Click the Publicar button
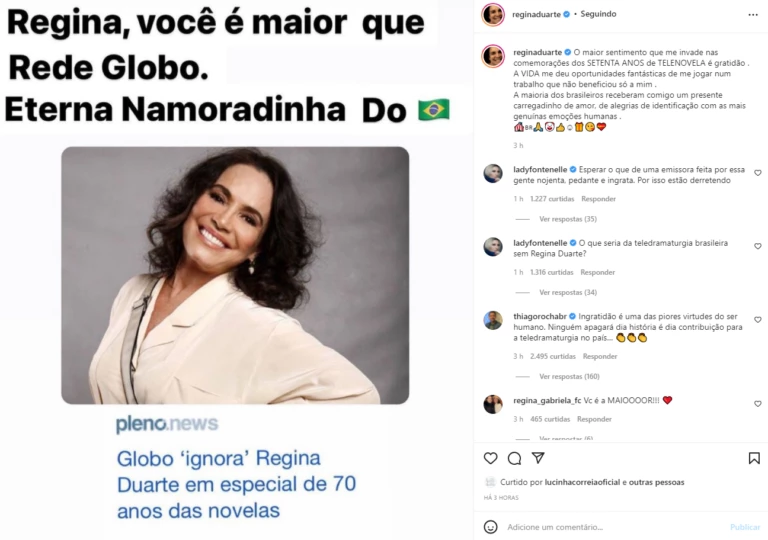This screenshot has width=768, height=540. 745,527
